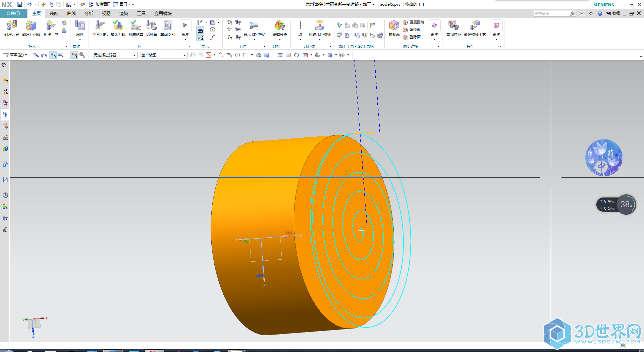Switch to the Analysis (分析) tab

tap(89, 13)
